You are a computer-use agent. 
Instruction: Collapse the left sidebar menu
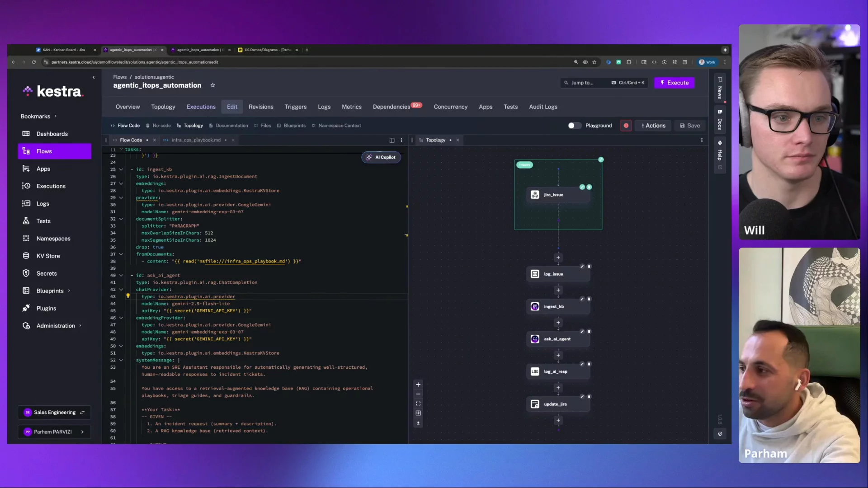point(94,77)
